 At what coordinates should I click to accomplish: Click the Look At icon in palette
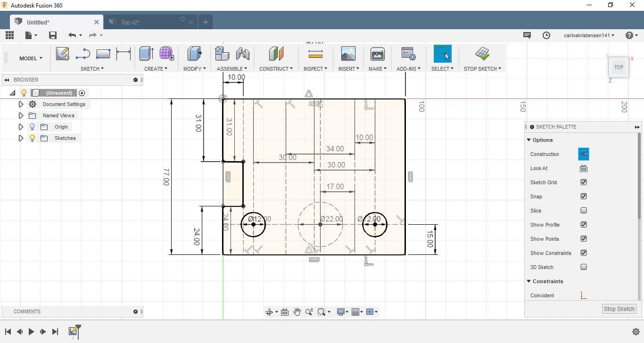[x=583, y=168]
